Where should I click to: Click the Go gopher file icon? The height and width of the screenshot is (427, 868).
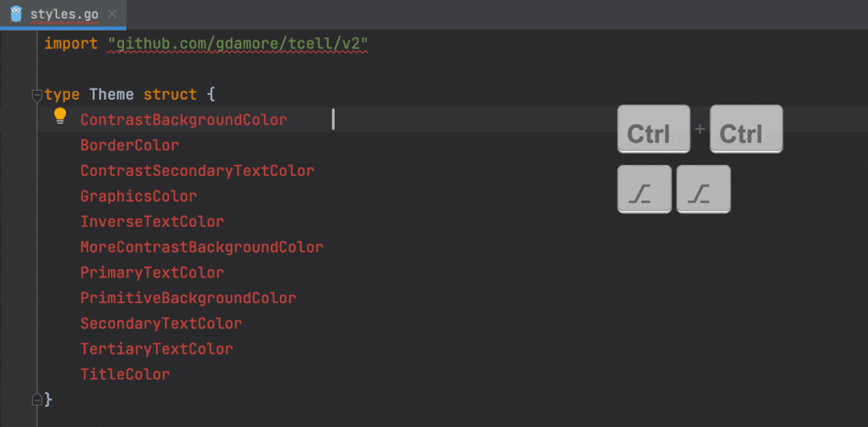point(17,14)
